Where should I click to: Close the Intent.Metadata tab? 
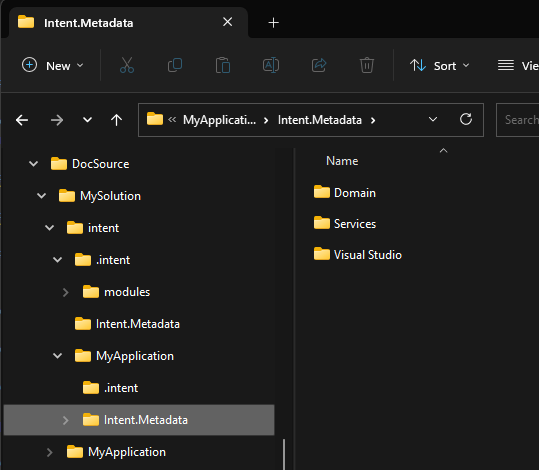[x=228, y=22]
